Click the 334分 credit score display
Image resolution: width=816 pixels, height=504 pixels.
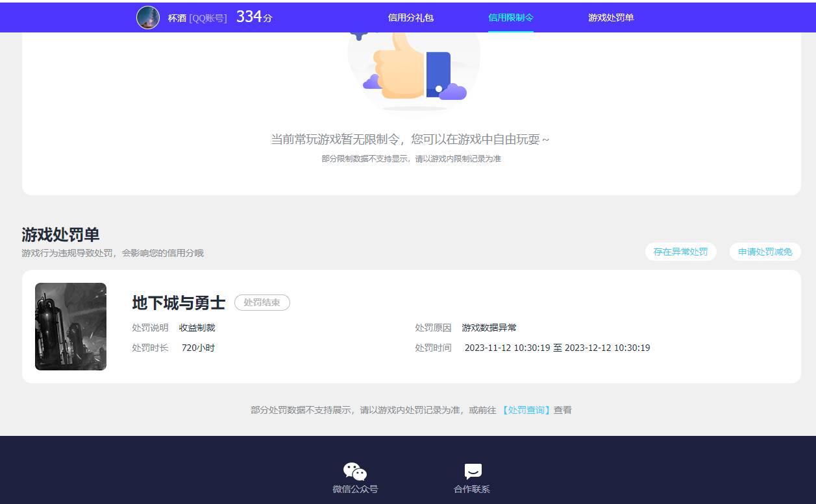(254, 17)
